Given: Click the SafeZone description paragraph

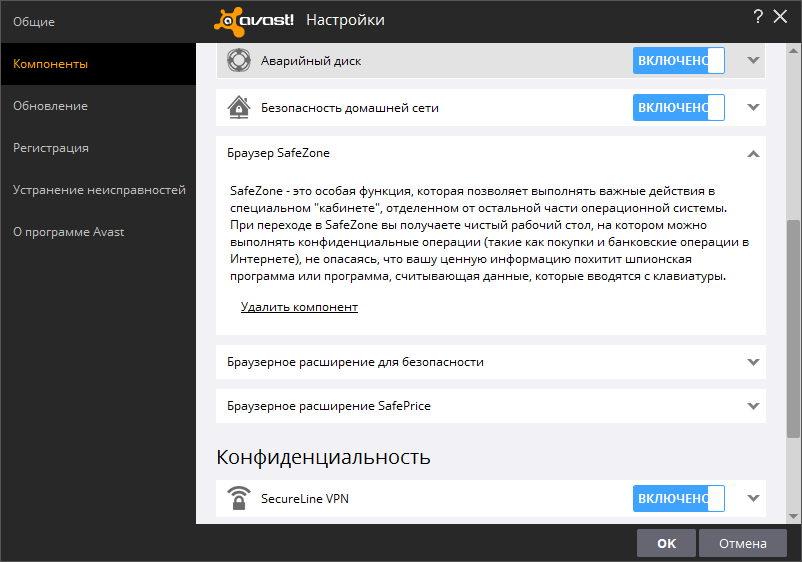Looking at the screenshot, I should point(489,234).
